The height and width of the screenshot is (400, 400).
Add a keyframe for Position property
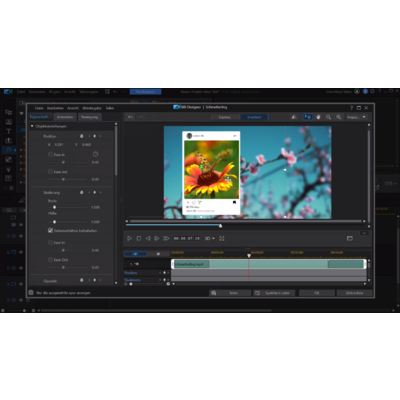(95, 136)
